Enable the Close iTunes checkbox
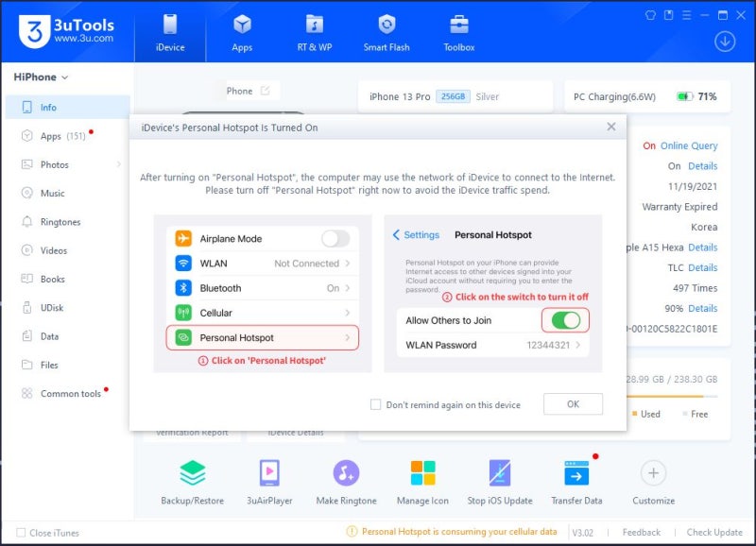The image size is (756, 546). click(22, 533)
